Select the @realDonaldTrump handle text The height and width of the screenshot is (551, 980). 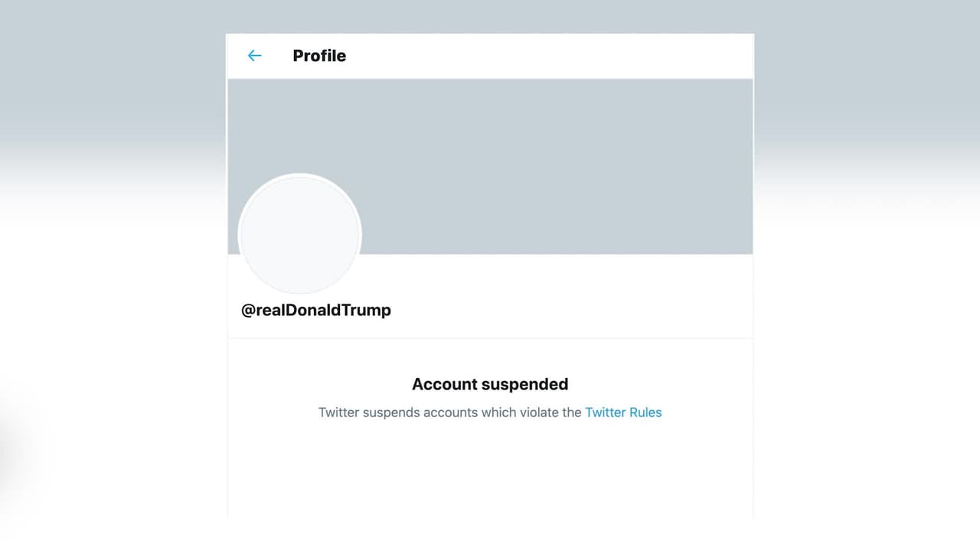[316, 310]
